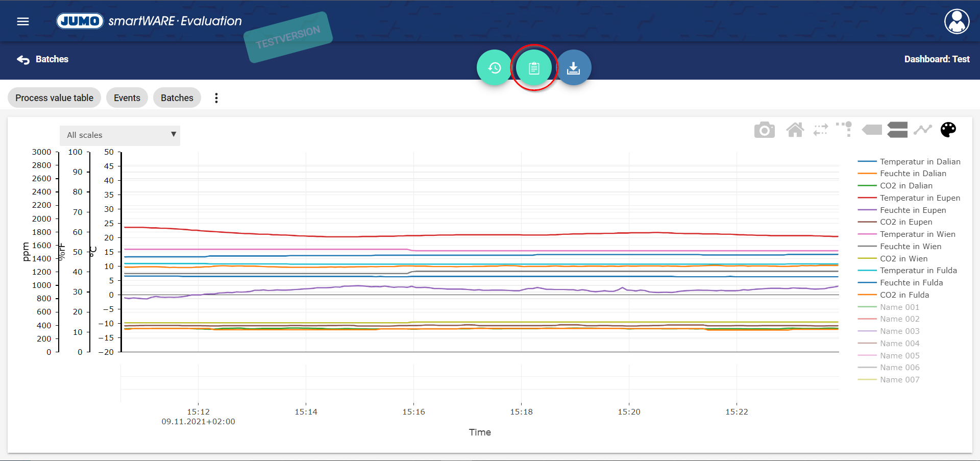Open the Events tab
This screenshot has height=461, width=980.
[127, 98]
